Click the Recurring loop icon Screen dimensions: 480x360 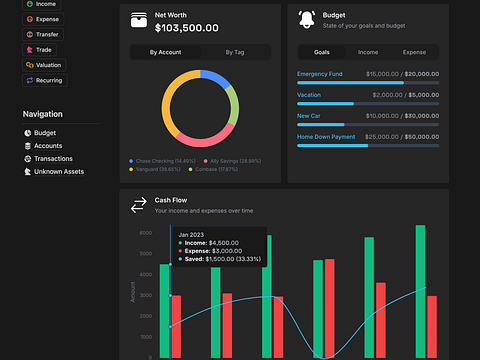click(30, 80)
